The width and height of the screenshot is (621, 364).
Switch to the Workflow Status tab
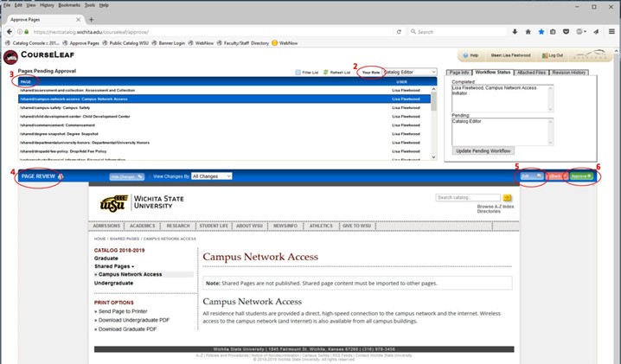tap(493, 72)
